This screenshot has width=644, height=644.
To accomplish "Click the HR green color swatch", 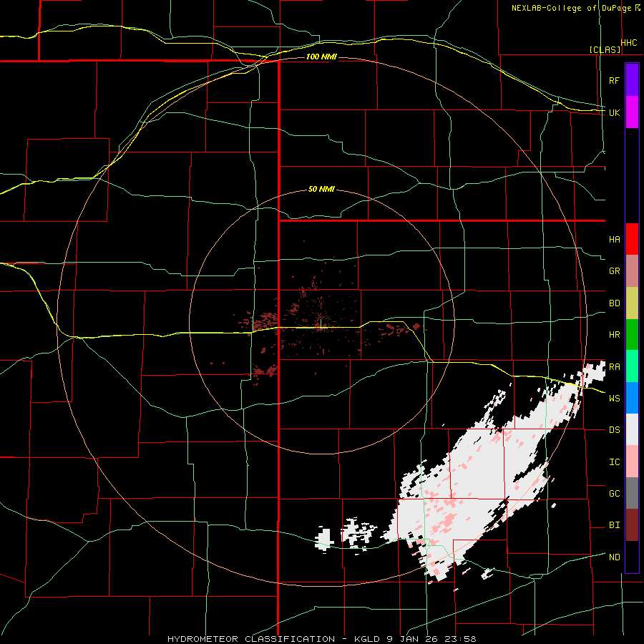I will (x=632, y=335).
